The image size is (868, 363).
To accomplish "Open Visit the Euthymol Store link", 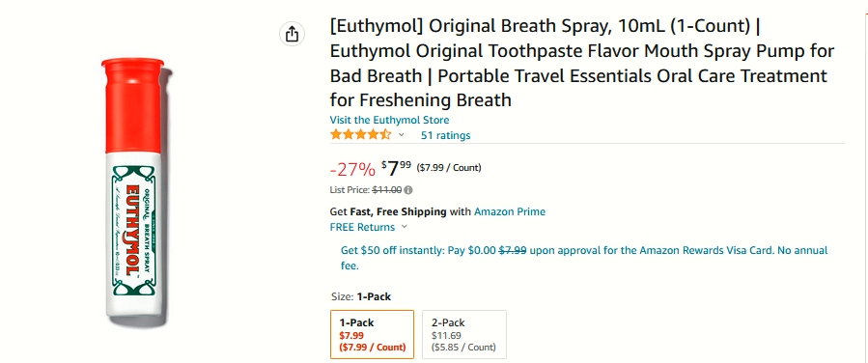I will [389, 120].
